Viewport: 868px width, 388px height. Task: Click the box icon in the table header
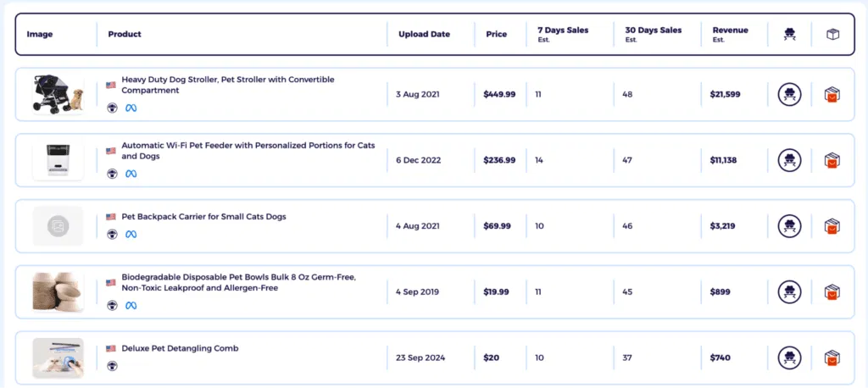tap(832, 35)
